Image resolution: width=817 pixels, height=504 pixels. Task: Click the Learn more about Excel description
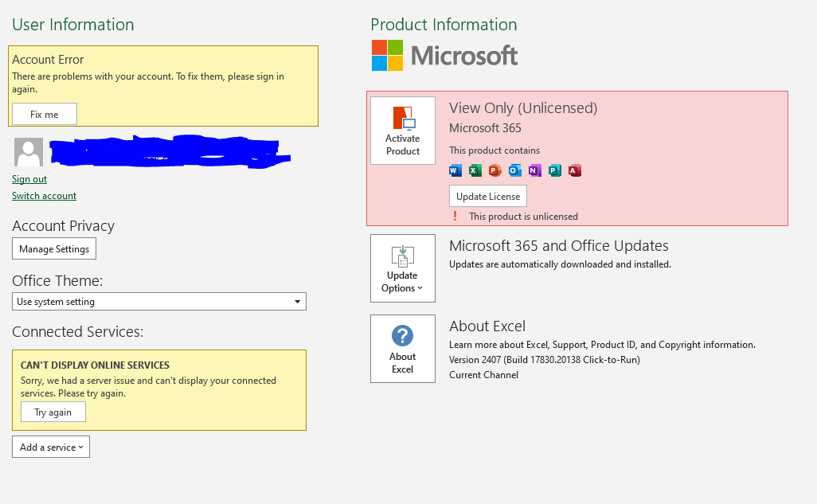point(602,345)
